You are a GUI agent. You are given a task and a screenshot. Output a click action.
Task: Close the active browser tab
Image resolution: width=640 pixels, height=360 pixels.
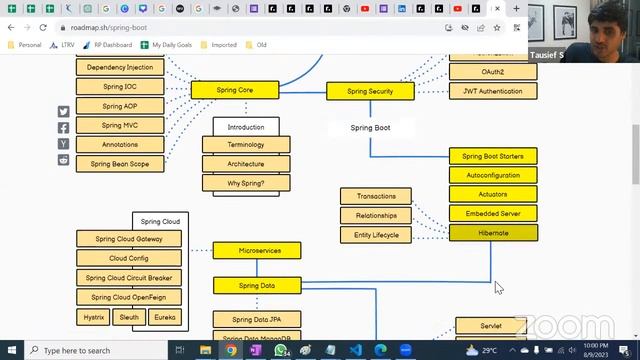point(497,9)
